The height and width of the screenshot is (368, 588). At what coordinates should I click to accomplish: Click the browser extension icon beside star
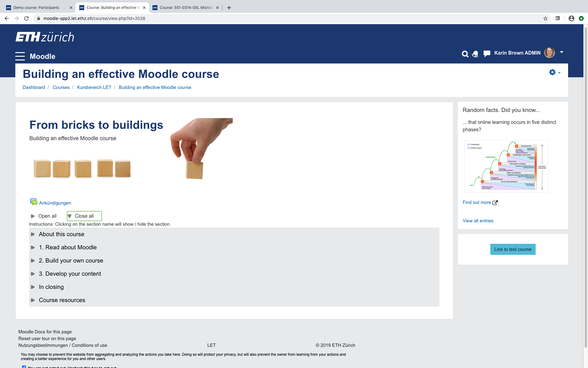[558, 18]
